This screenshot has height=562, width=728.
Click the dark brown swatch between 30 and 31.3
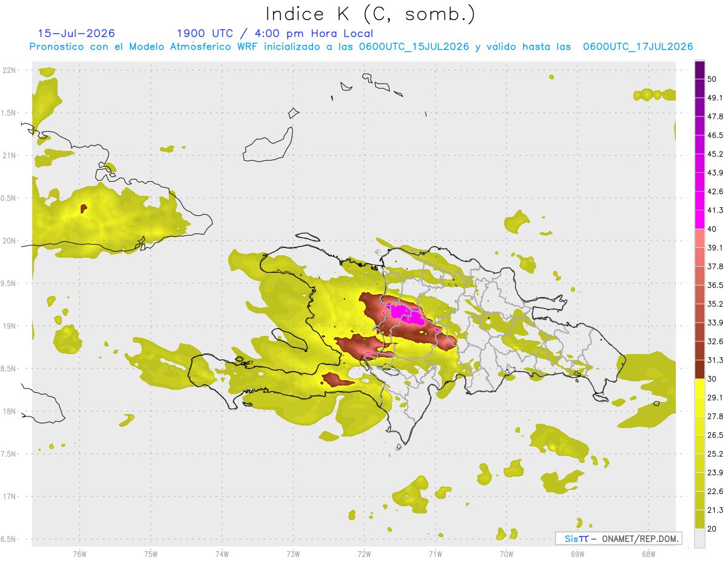click(x=699, y=369)
